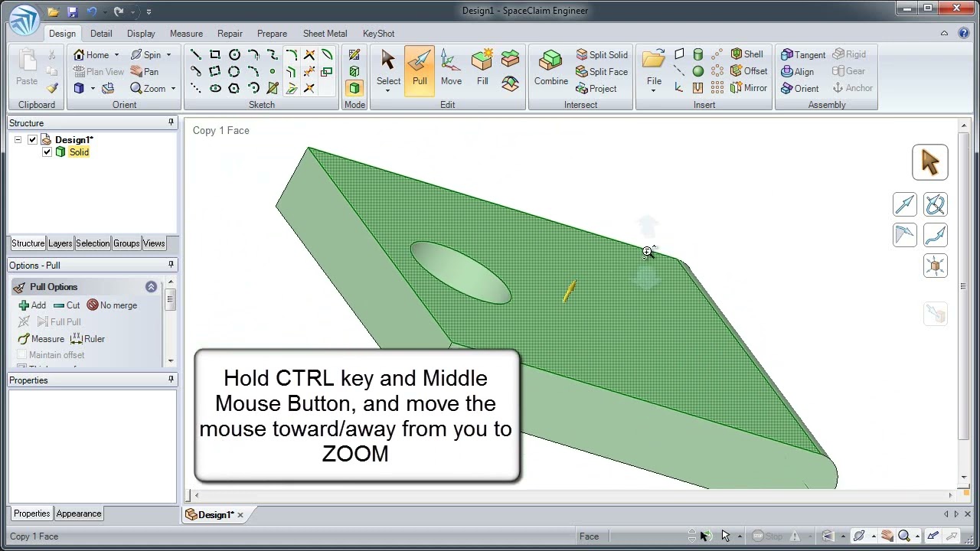Pin the Structure panel
Image resolution: width=980 pixels, height=551 pixels.
[171, 122]
